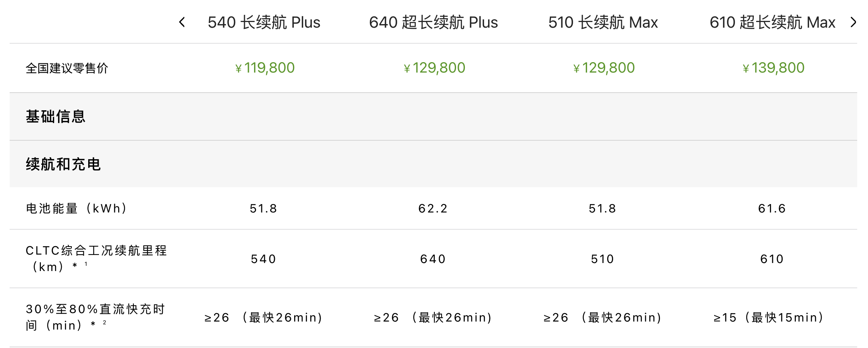
Task: Click the 全国建议零售价 row label
Action: [x=67, y=68]
